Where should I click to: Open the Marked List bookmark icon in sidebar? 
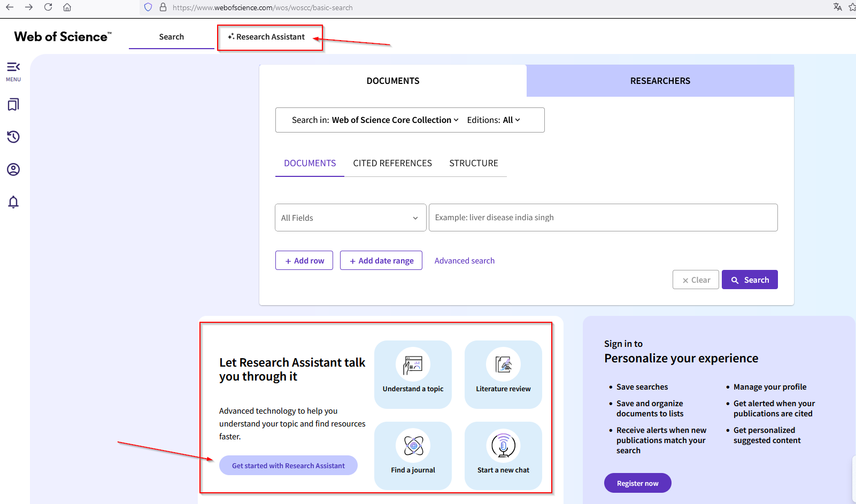[x=13, y=104]
